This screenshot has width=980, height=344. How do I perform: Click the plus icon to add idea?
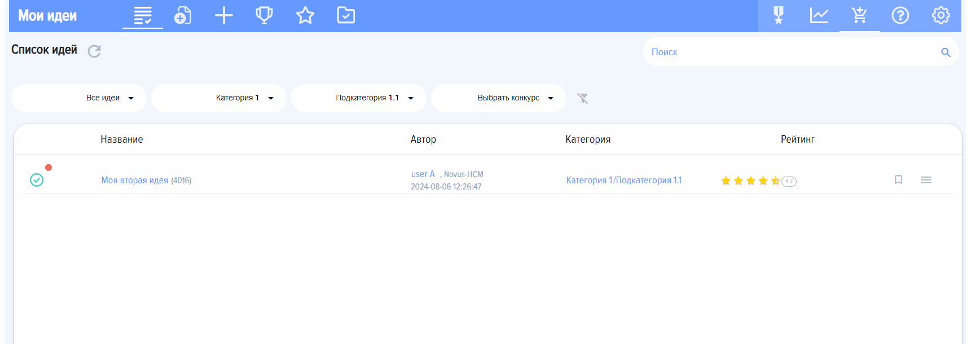[x=224, y=15]
